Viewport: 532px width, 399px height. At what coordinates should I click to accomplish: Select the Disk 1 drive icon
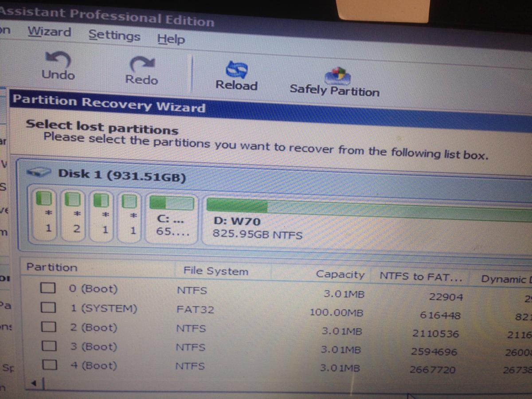click(x=41, y=172)
